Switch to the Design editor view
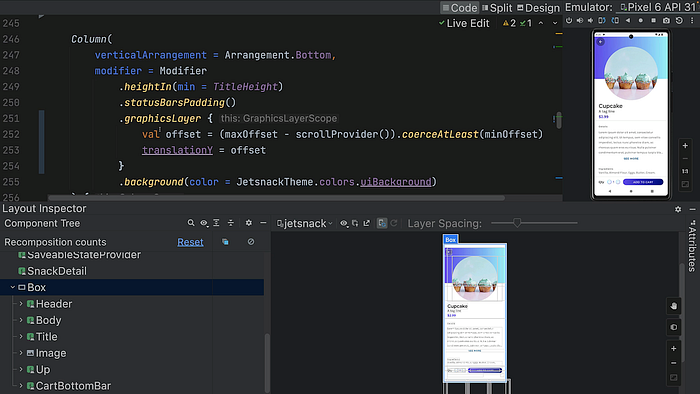 538,8
